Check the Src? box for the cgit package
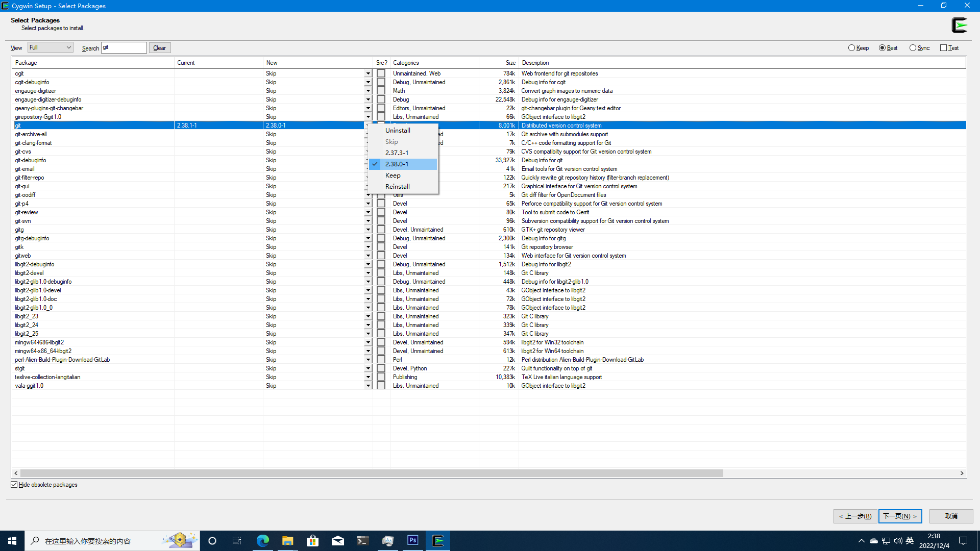 point(381,73)
